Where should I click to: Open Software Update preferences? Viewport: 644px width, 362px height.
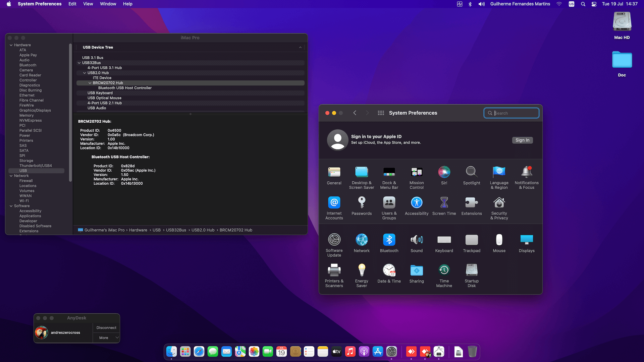[x=334, y=245]
